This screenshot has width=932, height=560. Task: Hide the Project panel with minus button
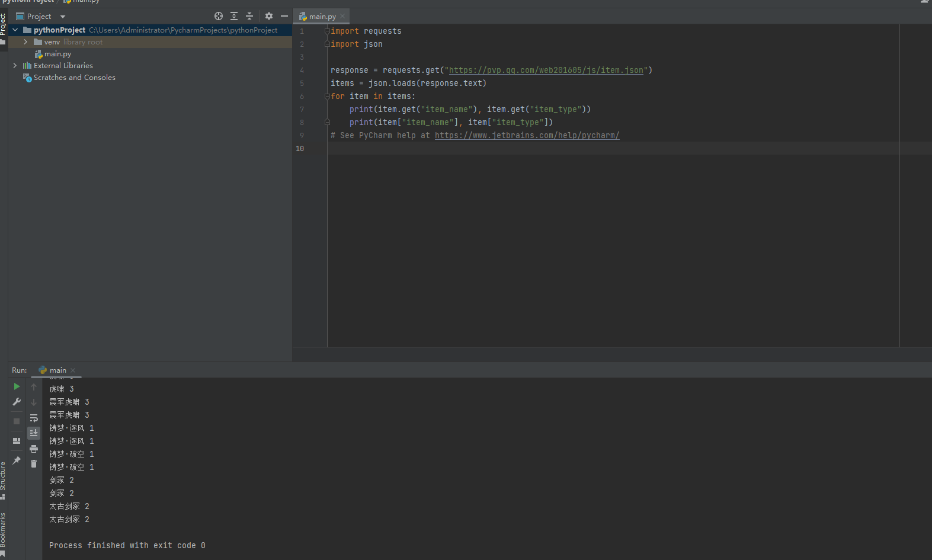[x=284, y=17]
